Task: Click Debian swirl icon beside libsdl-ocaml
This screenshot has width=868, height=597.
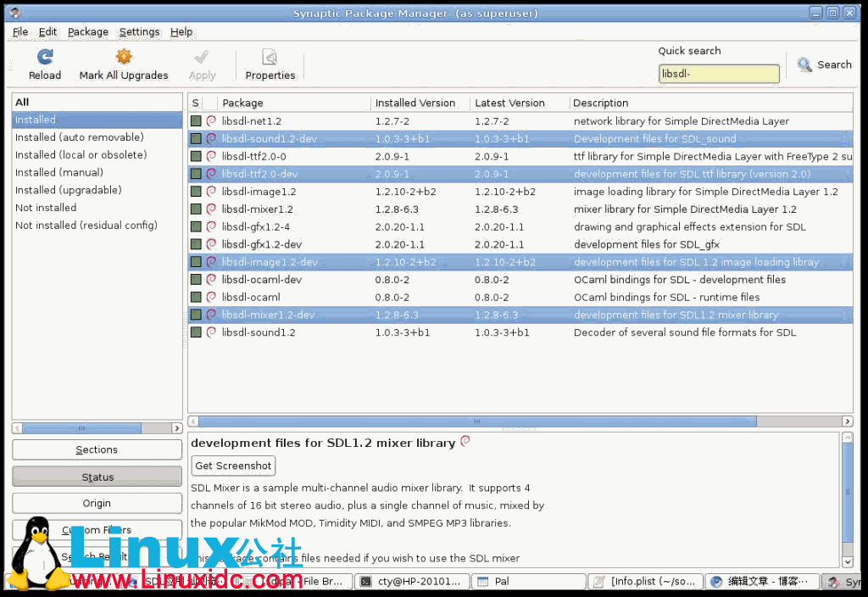Action: click(x=211, y=298)
